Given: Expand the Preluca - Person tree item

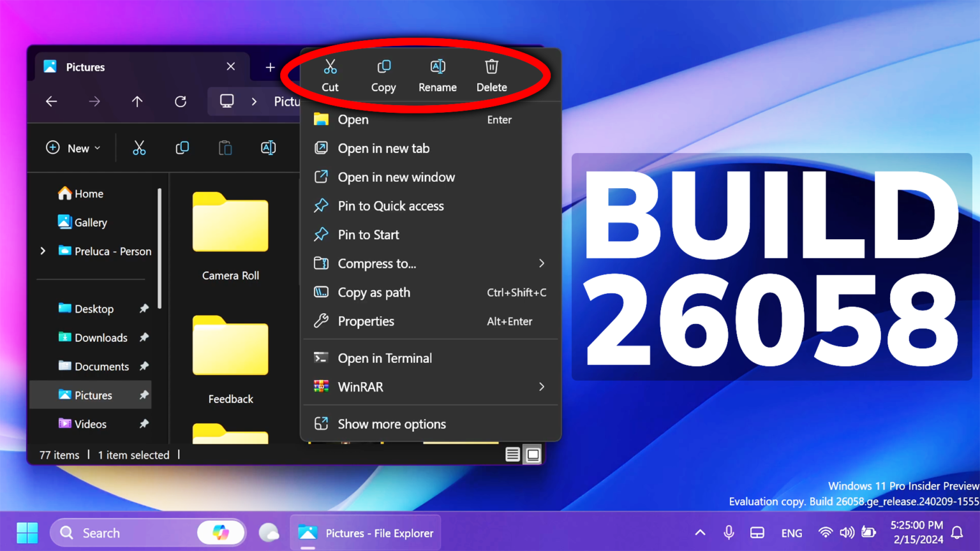Looking at the screenshot, I should [x=42, y=251].
